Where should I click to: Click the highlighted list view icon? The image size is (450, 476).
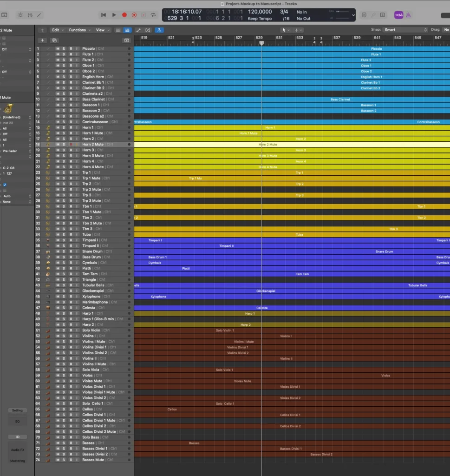tap(127, 30)
